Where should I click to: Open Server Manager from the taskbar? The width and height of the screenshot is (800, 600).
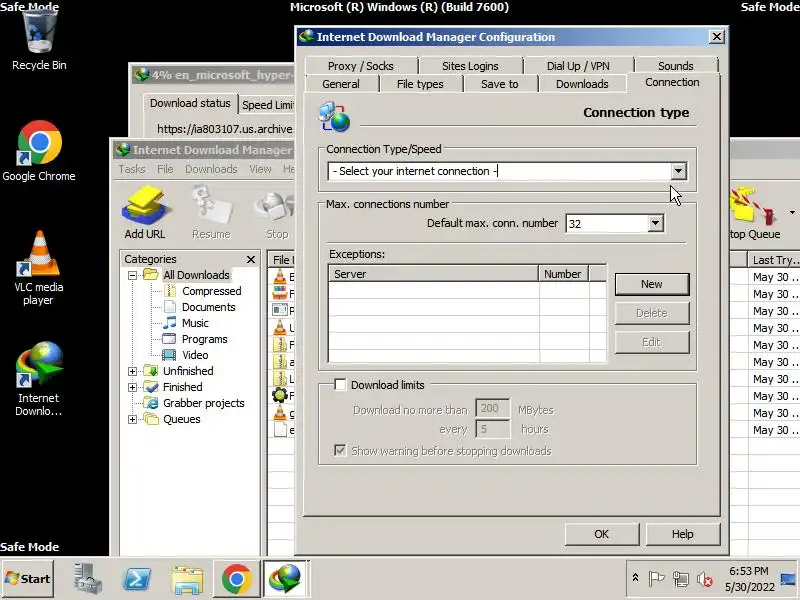coord(88,579)
